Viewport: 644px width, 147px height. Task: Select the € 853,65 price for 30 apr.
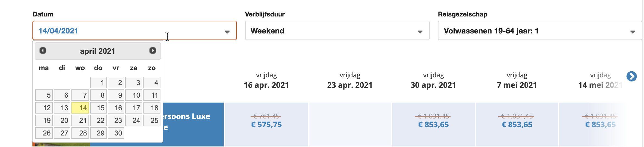(433, 125)
